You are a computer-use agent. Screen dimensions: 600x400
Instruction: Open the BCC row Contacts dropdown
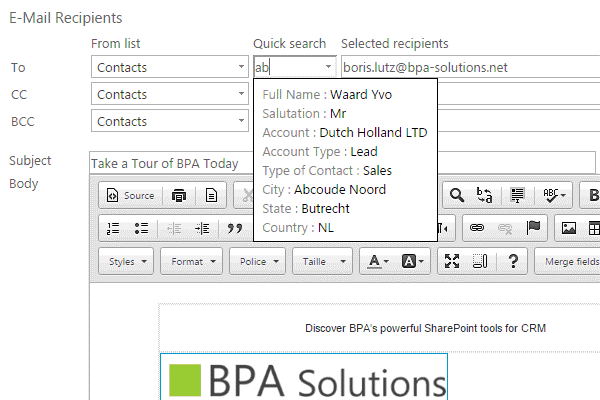(x=170, y=121)
